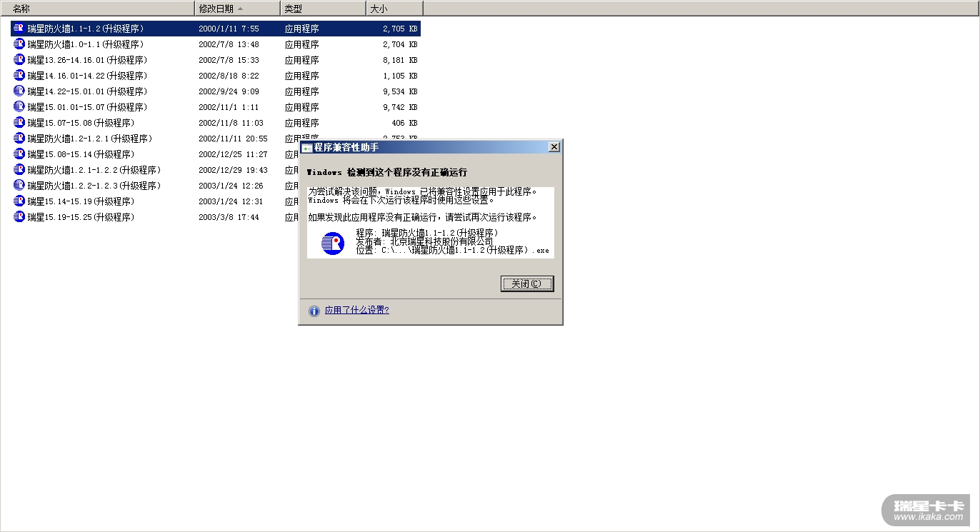Click the date 2002/11/11 20:55
Image resolution: width=980 pixels, height=532 pixels.
coord(233,139)
